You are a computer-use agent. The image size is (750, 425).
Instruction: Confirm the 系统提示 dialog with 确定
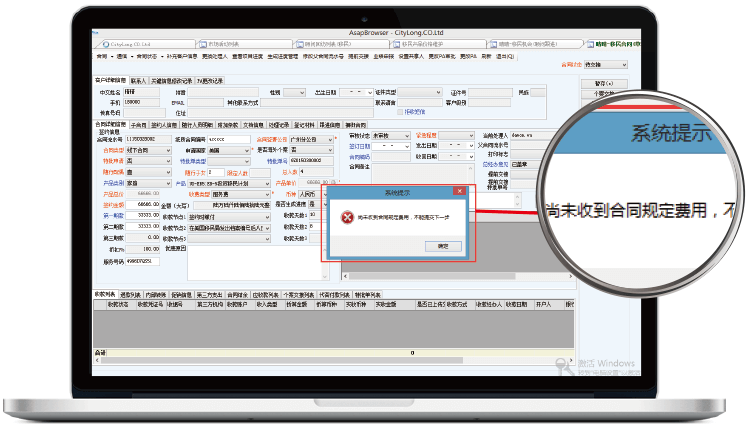pos(443,246)
